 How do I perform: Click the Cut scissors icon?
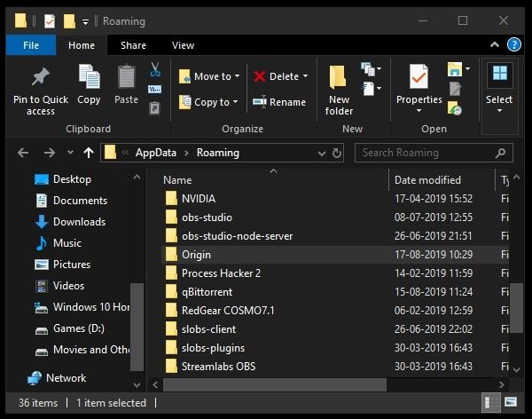coord(155,69)
